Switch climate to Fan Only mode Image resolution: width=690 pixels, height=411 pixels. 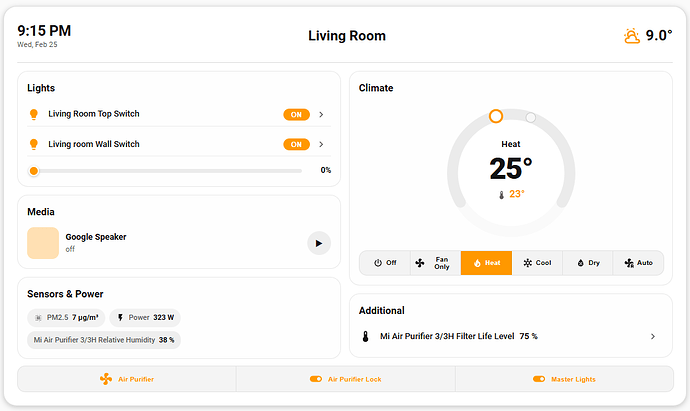[435, 263]
